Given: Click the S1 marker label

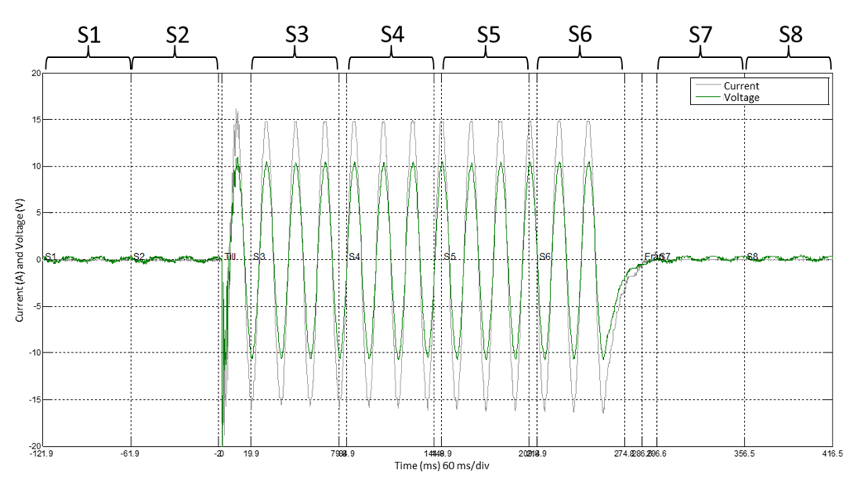Looking at the screenshot, I should [50, 257].
